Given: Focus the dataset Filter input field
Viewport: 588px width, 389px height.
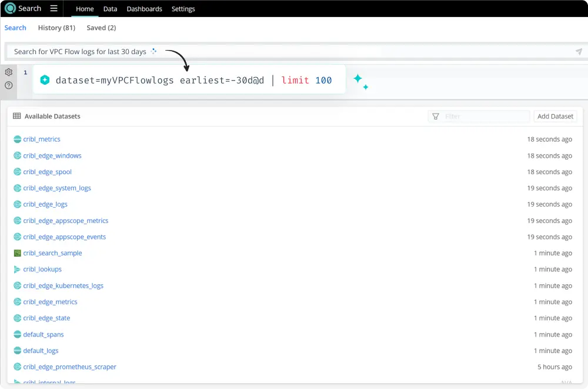Looking at the screenshot, I should tap(479, 117).
